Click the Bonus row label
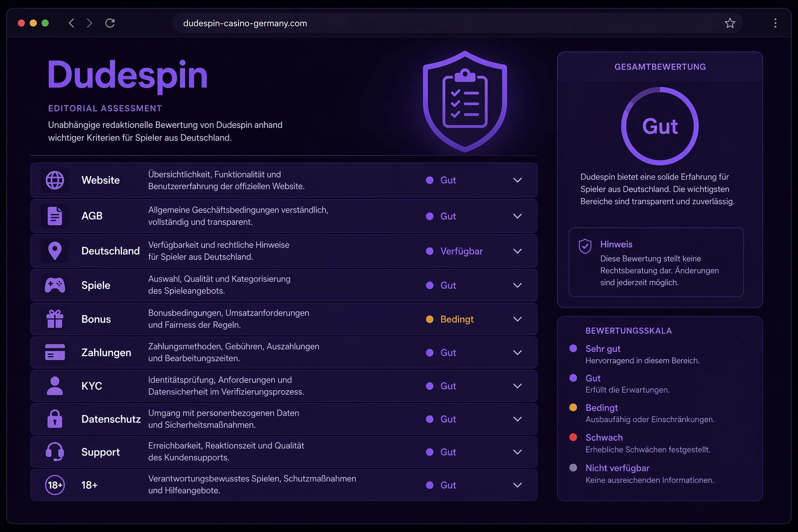Screen dimensions: 798x532 point(96,319)
